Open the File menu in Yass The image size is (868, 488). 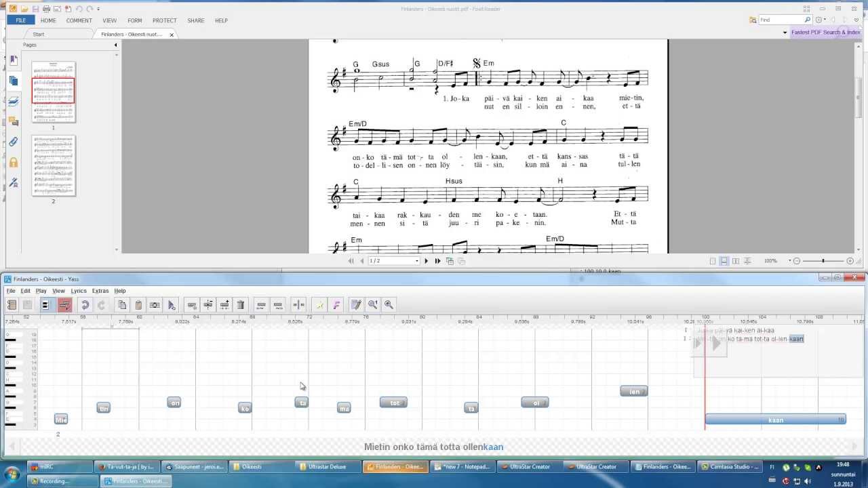click(10, 291)
